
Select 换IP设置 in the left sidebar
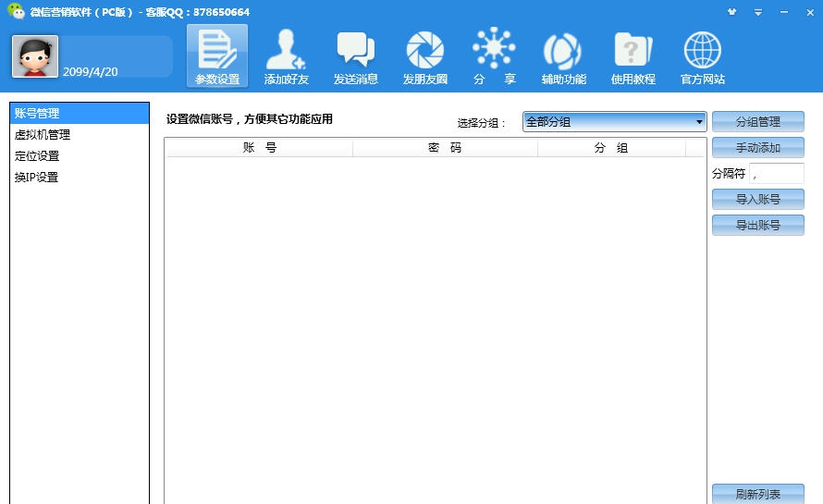click(80, 178)
